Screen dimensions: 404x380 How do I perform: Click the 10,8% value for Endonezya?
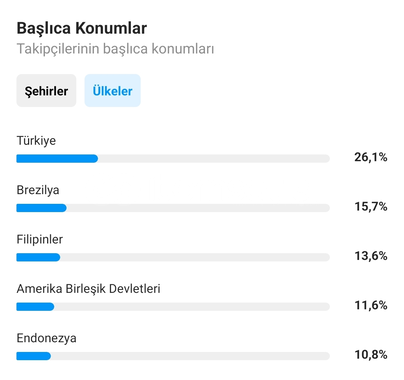(x=371, y=354)
